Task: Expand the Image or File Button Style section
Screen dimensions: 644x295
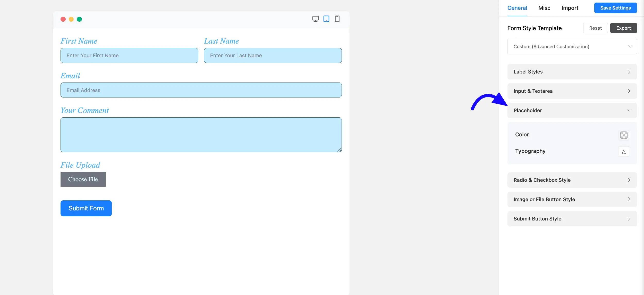Action: point(572,199)
